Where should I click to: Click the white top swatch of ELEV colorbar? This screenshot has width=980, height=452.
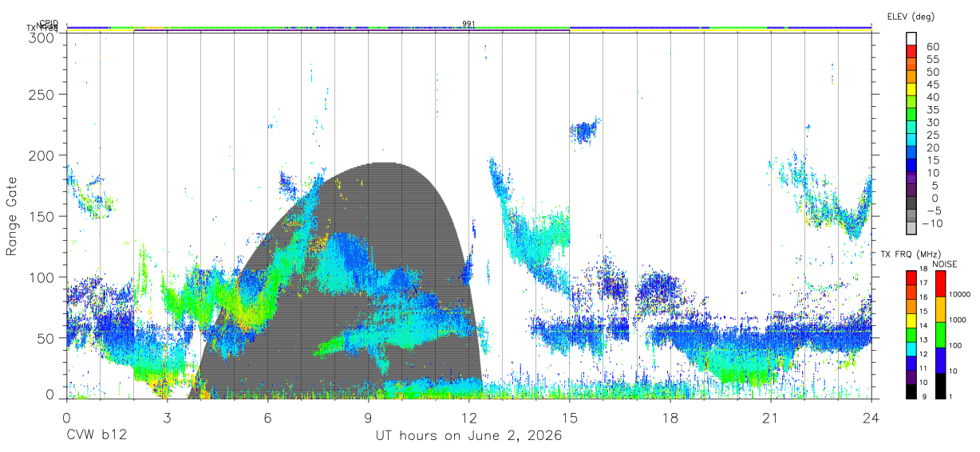[x=911, y=40]
